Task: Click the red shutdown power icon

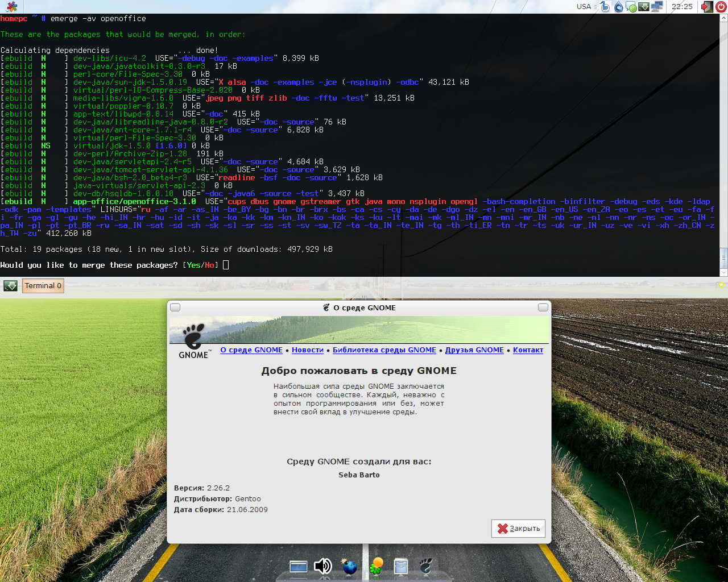Action: coord(721,7)
